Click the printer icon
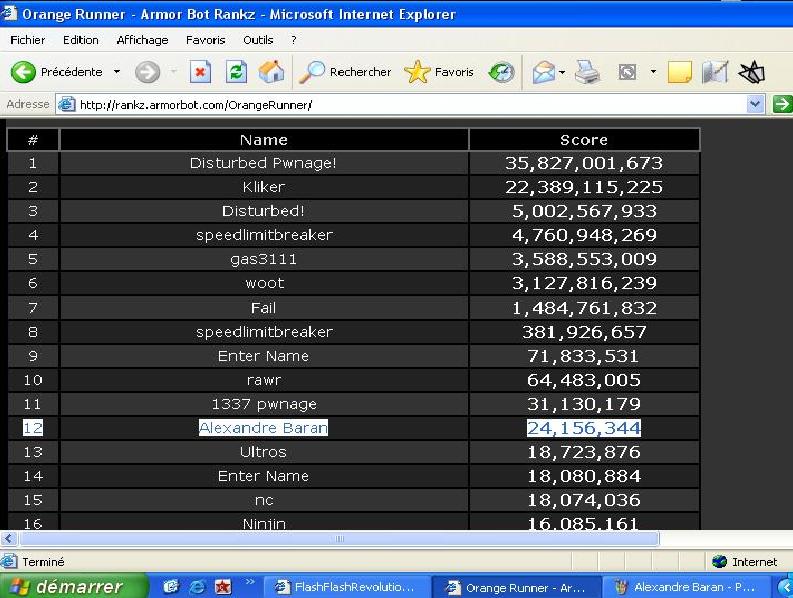This screenshot has height=598, width=793. [587, 72]
